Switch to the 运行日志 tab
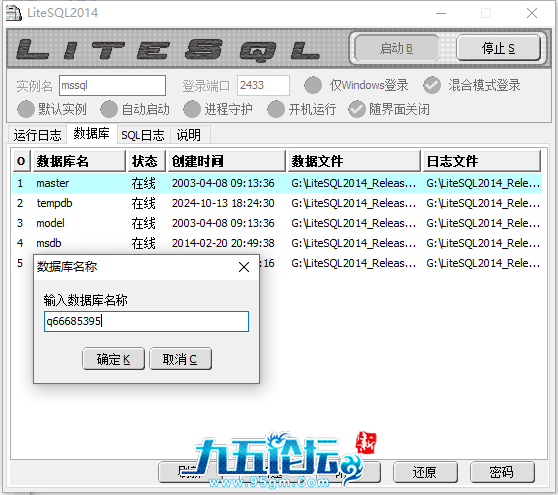This screenshot has height=495, width=558. click(x=37, y=135)
